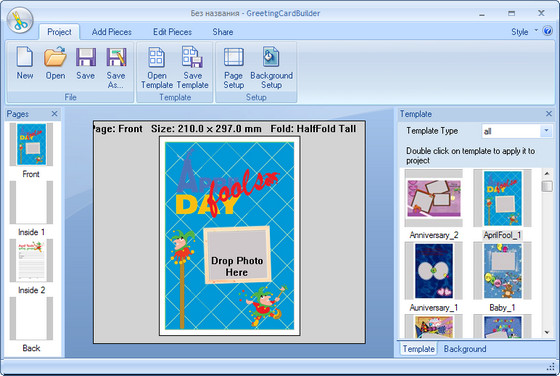Click the 'Template Type' label
Viewport: 560px width, 376px height.
[432, 131]
